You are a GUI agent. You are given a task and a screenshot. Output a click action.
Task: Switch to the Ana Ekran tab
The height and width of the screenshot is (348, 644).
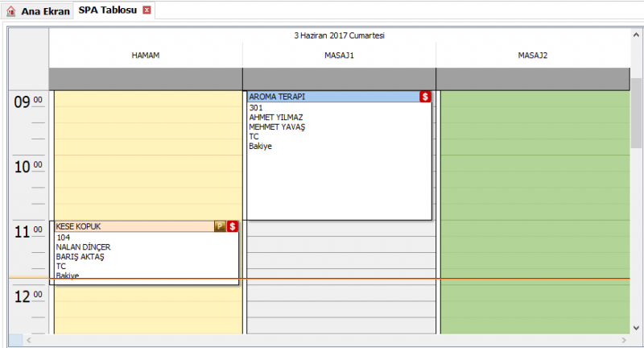(38, 11)
